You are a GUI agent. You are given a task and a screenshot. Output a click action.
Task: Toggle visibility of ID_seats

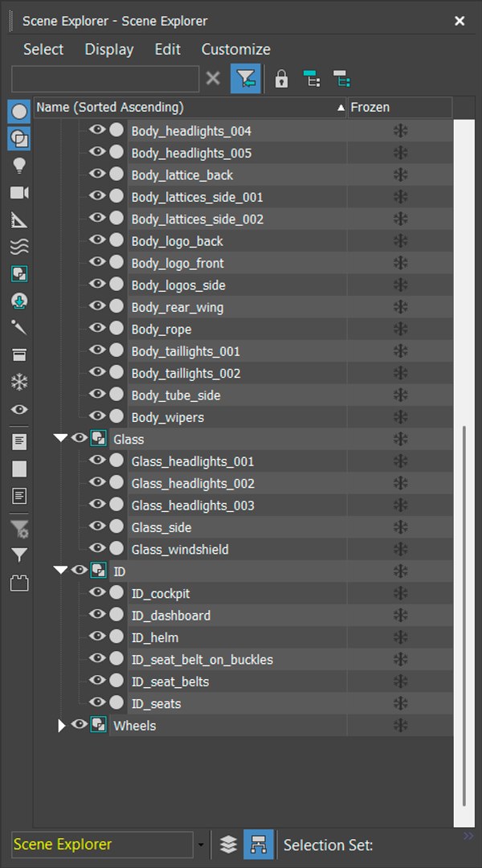tap(97, 702)
